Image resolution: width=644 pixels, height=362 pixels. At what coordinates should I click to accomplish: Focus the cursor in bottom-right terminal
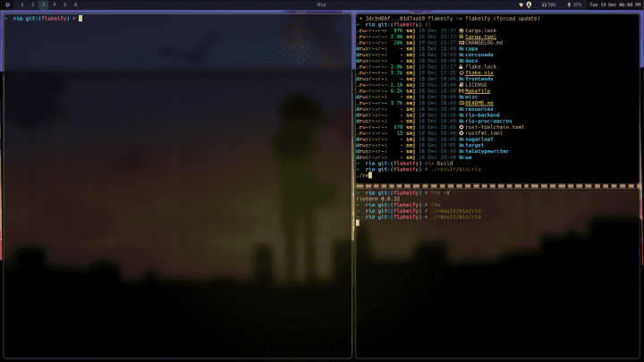point(357,223)
